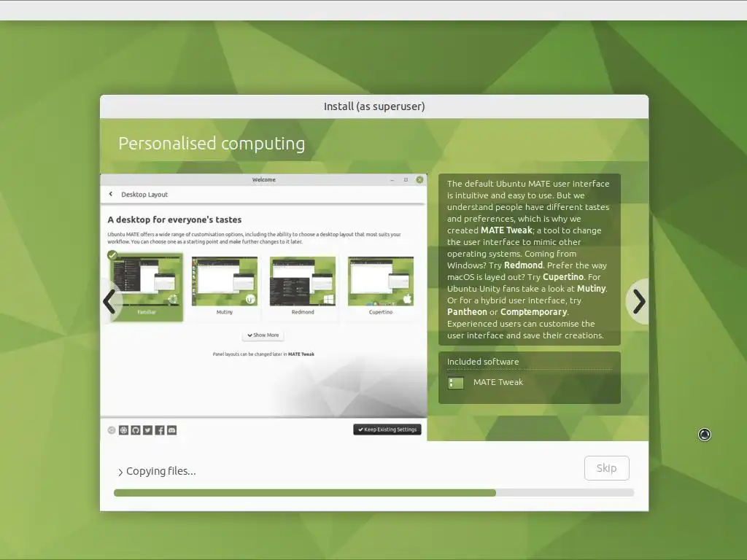Click the bold Pantheon word in description
The width and height of the screenshot is (747, 560).
click(x=467, y=312)
